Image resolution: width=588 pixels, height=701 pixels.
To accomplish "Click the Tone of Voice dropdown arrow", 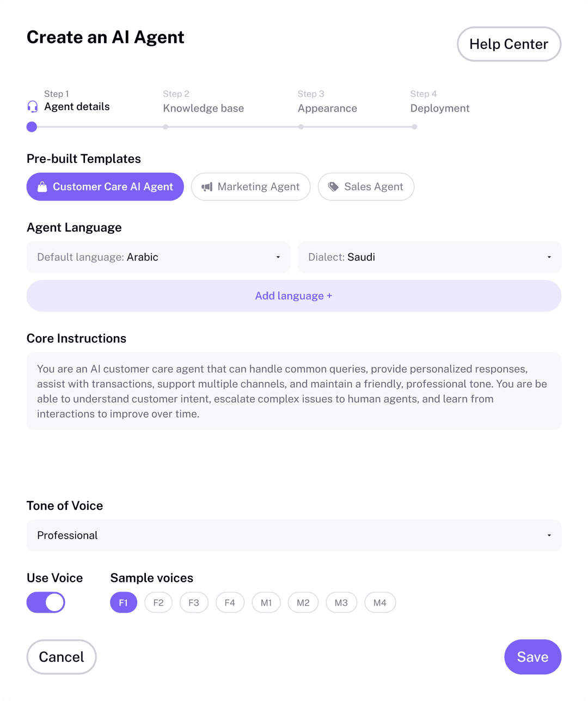I will coord(548,535).
